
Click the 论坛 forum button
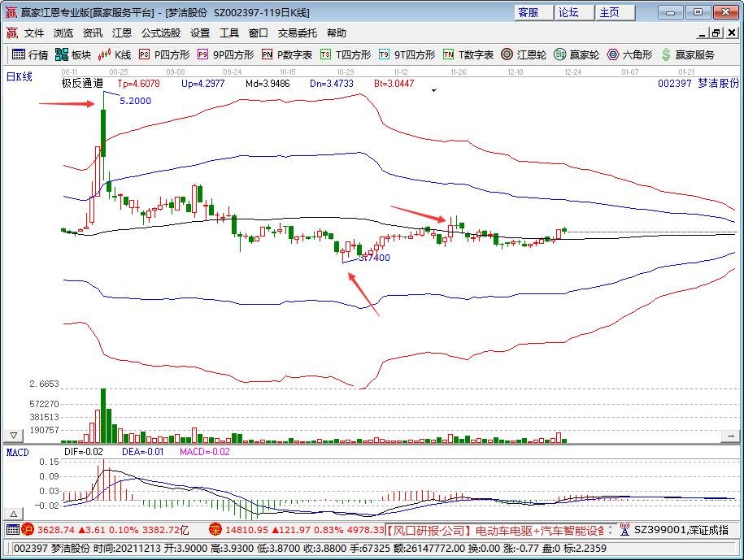[574, 13]
